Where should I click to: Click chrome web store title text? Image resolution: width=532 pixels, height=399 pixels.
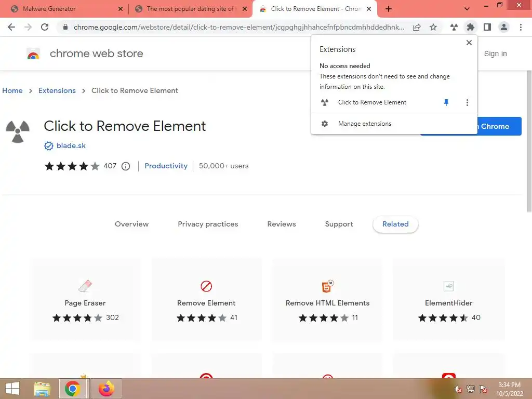click(x=96, y=54)
